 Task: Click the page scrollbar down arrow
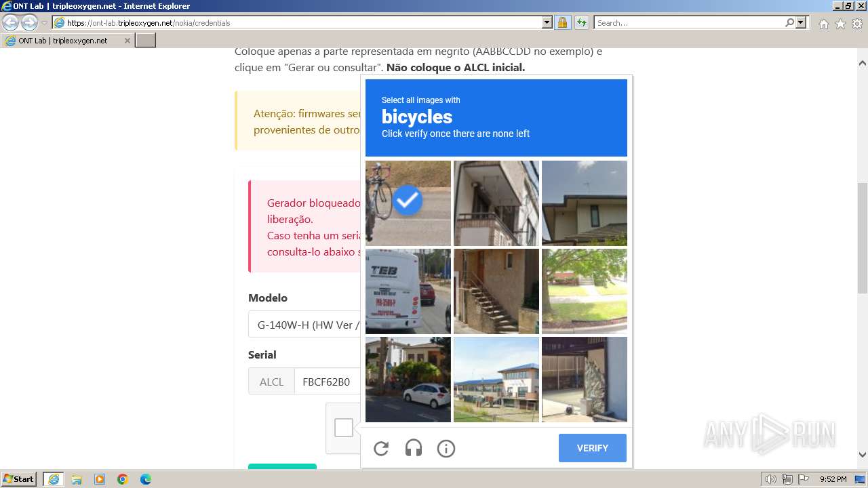(x=863, y=455)
